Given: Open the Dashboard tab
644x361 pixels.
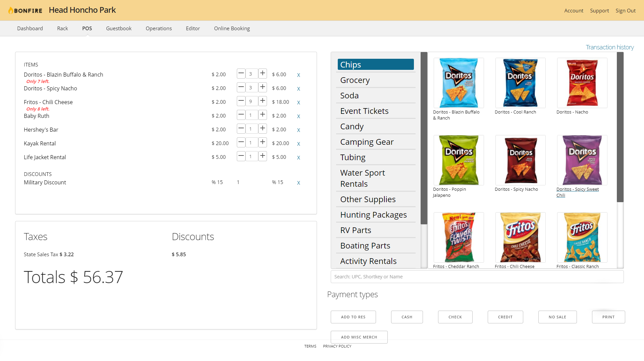Looking at the screenshot, I should tap(30, 29).
